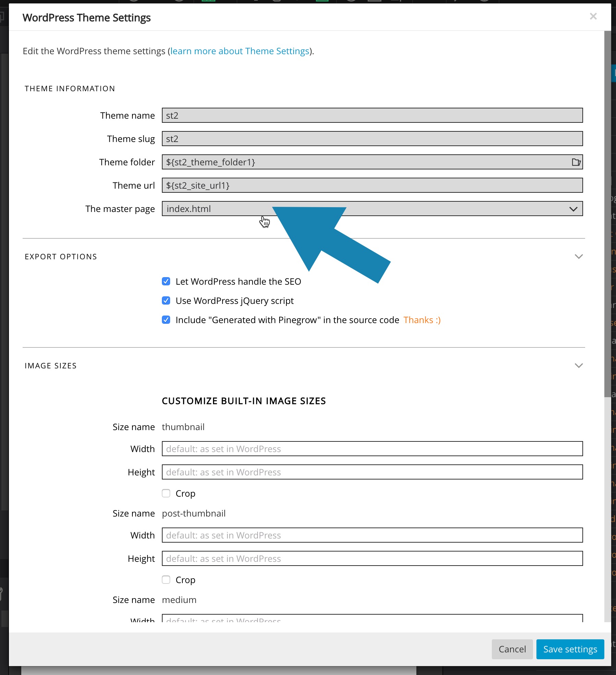Click the post-thumbnail size name text
This screenshot has height=675, width=616.
(x=194, y=513)
